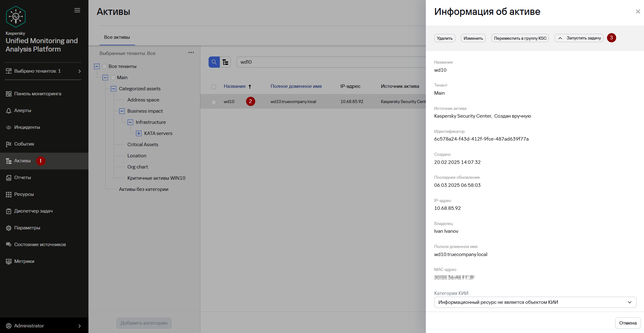The width and height of the screenshot is (644, 333).
Task: Click the Ресурсы grid icon
Action: click(x=9, y=194)
